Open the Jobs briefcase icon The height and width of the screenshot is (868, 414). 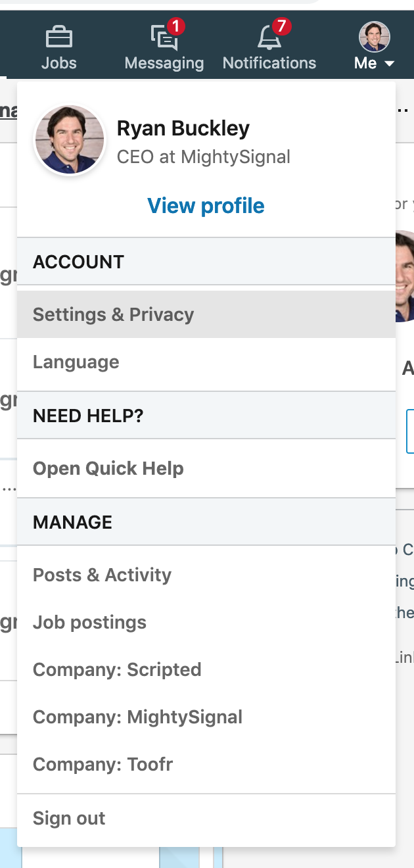click(58, 38)
